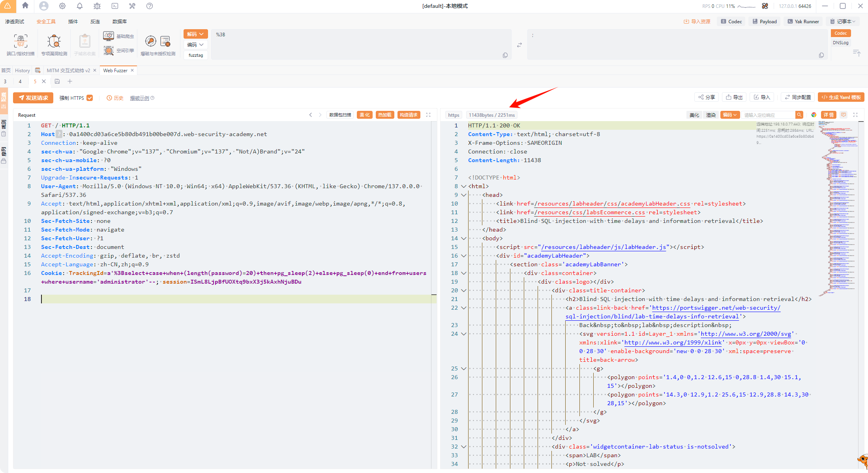Open the specialized vulnerability detection tool
The image size is (868, 473).
(x=54, y=44)
